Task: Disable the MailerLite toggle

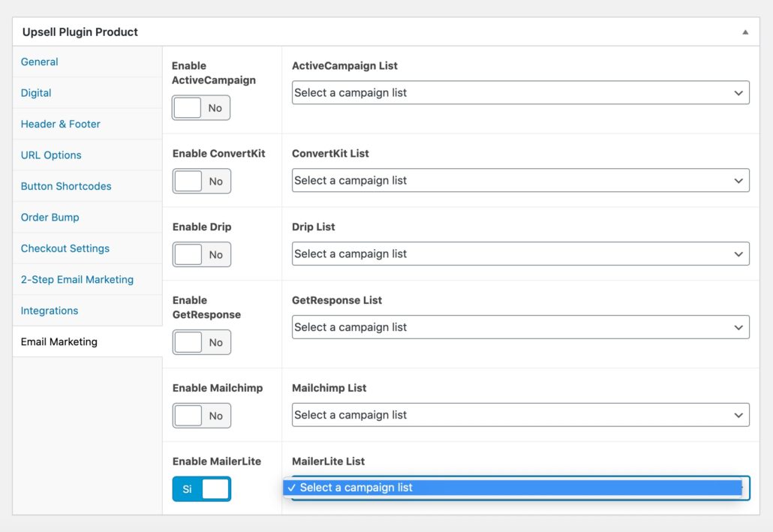Action: pyautogui.click(x=200, y=488)
